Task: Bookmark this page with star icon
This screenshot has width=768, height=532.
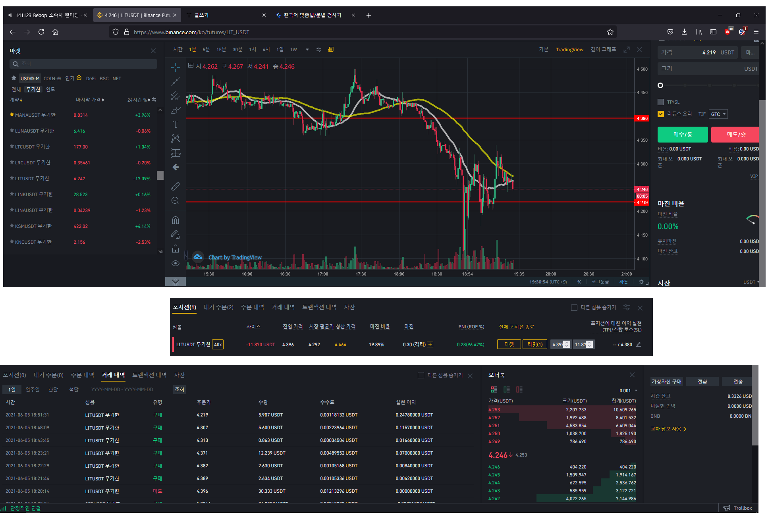Action: pyautogui.click(x=610, y=32)
